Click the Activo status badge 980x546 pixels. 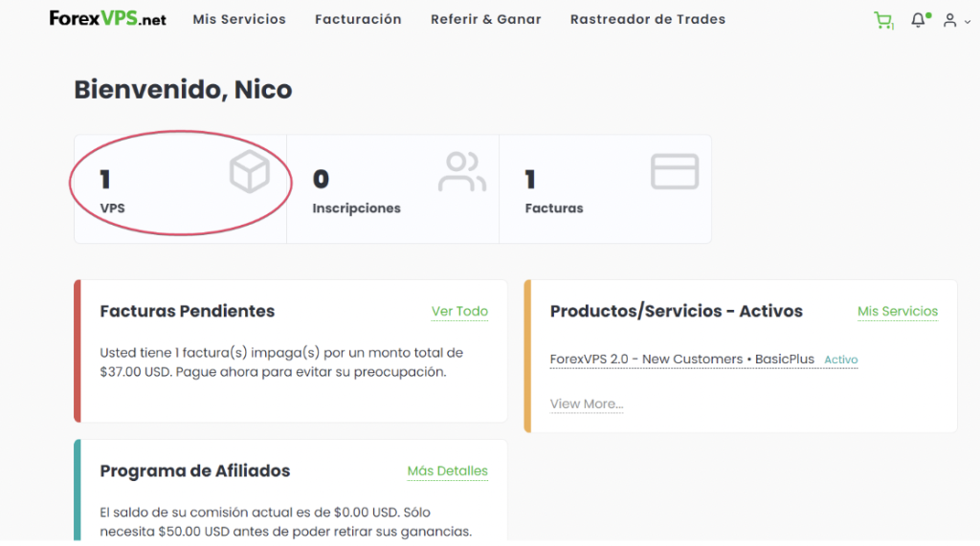[841, 360]
